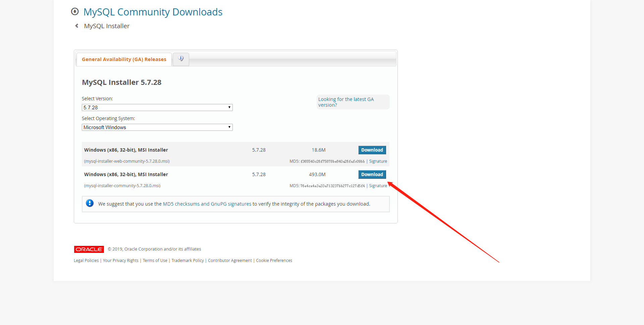The width and height of the screenshot is (644, 325).
Task: Open the Select Version dropdown showing 5.7.28
Action: [x=157, y=108]
